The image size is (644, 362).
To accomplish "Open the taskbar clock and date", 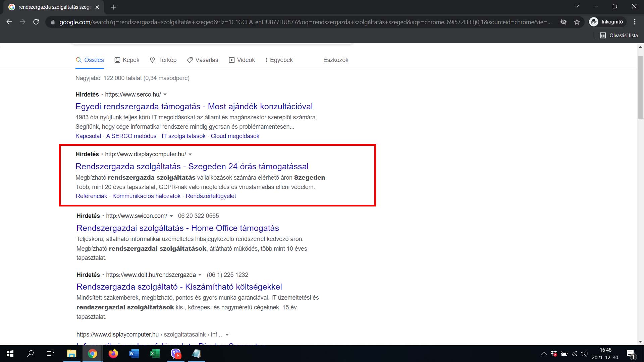I will point(605,354).
